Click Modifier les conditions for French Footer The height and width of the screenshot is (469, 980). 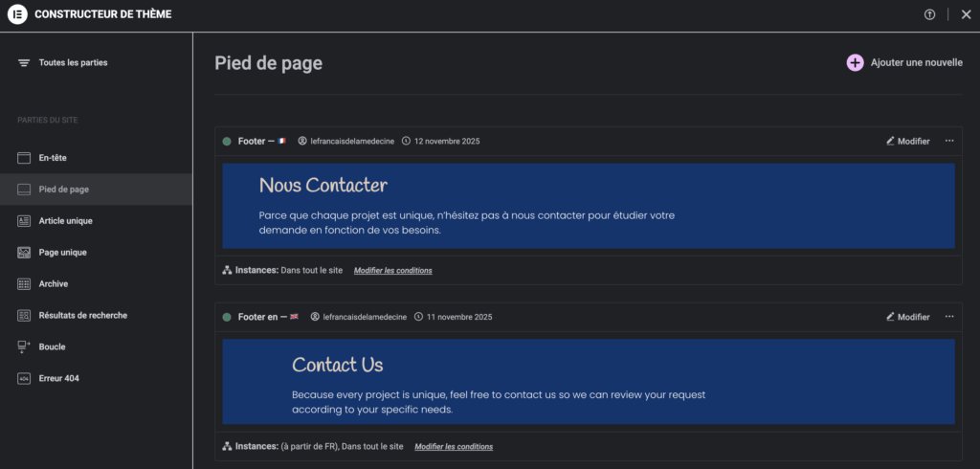tap(392, 271)
